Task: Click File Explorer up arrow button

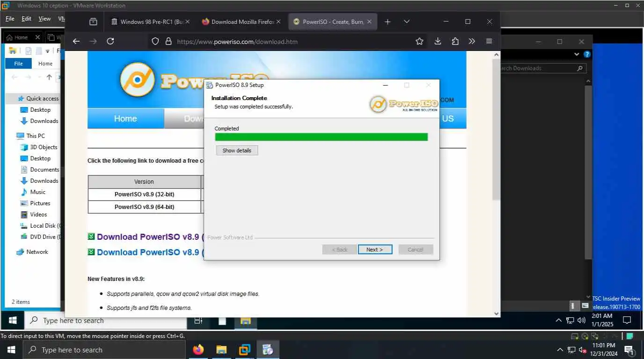Action: (x=49, y=77)
